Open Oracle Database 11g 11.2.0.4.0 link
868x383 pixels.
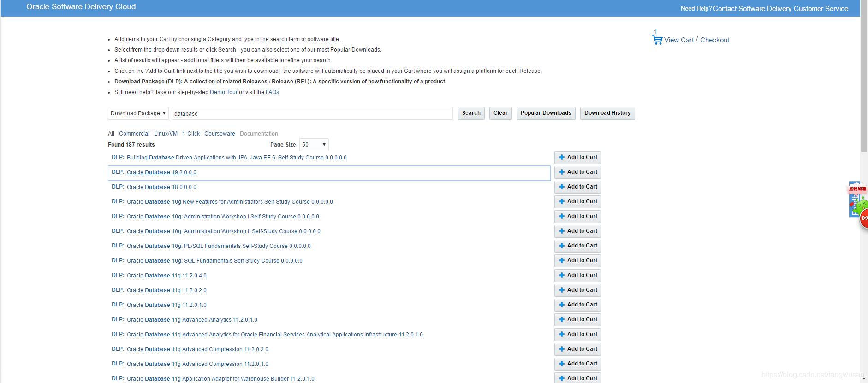point(166,276)
